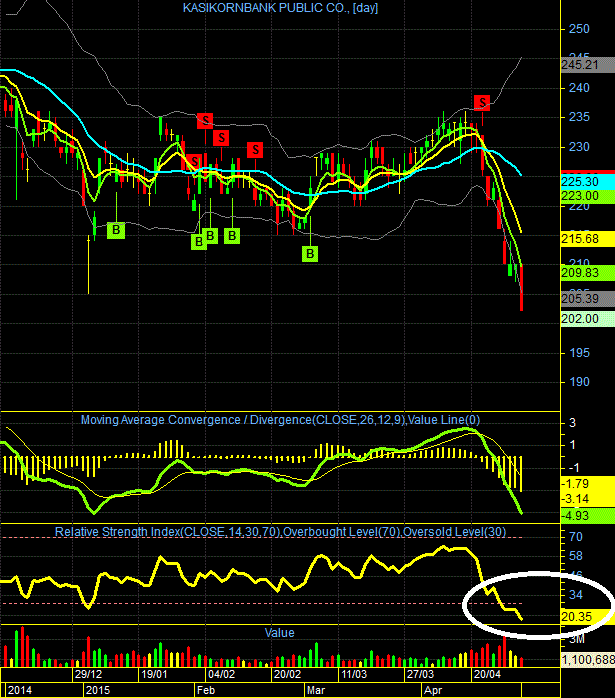
Task: Select the highest sell marker in early February
Action: tap(205, 120)
